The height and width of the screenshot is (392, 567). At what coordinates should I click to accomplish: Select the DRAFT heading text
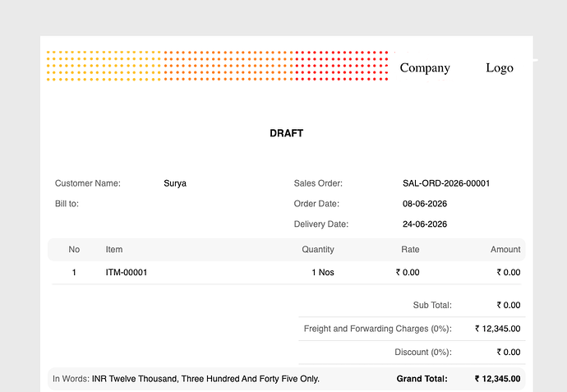tap(287, 133)
